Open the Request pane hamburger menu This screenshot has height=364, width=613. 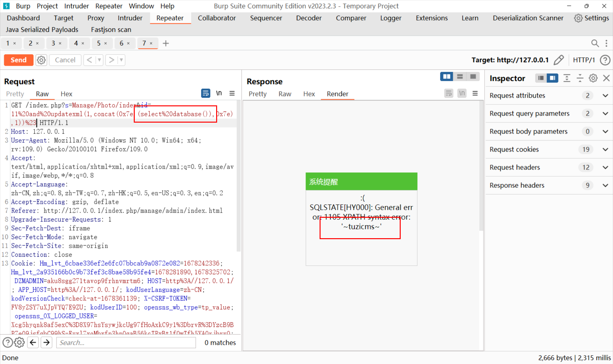tap(232, 93)
